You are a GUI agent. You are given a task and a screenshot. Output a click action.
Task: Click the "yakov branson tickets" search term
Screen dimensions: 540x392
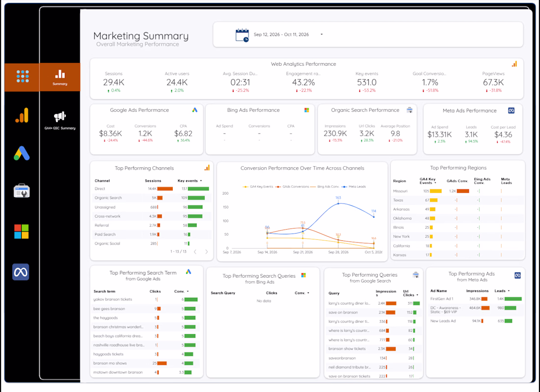(112, 299)
